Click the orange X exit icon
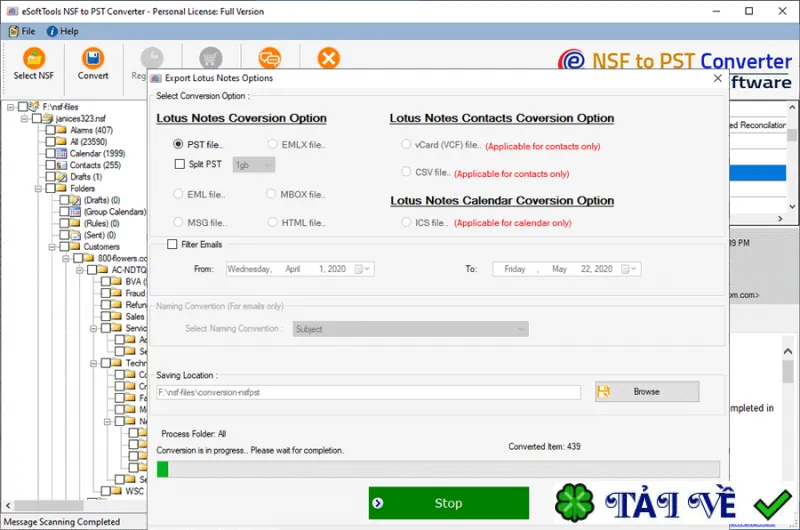This screenshot has height=530, width=800. pyautogui.click(x=329, y=58)
